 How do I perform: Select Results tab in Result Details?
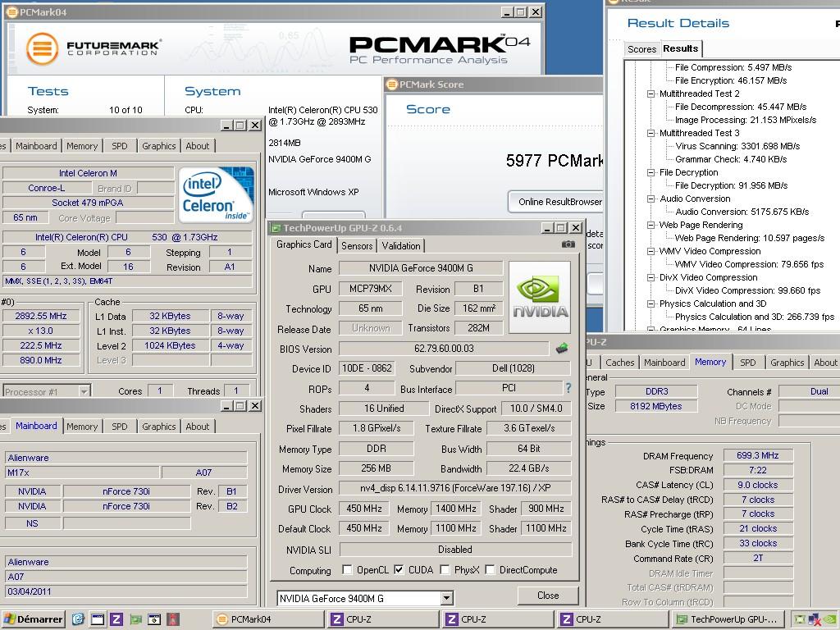coord(680,48)
